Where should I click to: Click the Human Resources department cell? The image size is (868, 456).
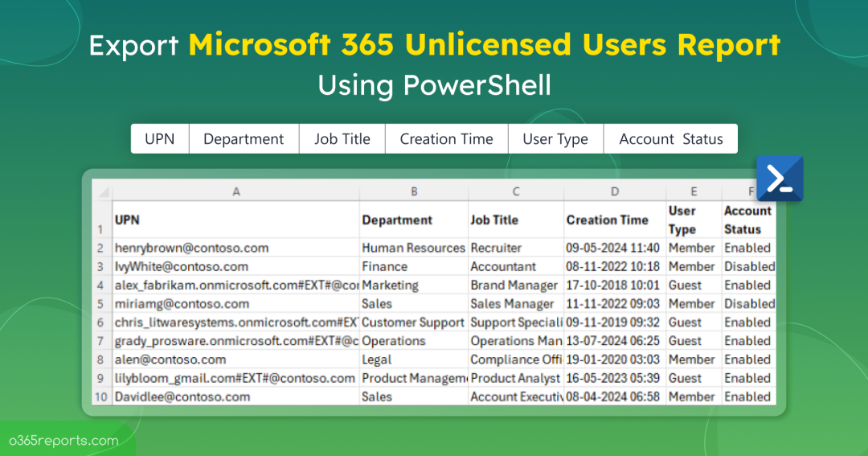(414, 248)
